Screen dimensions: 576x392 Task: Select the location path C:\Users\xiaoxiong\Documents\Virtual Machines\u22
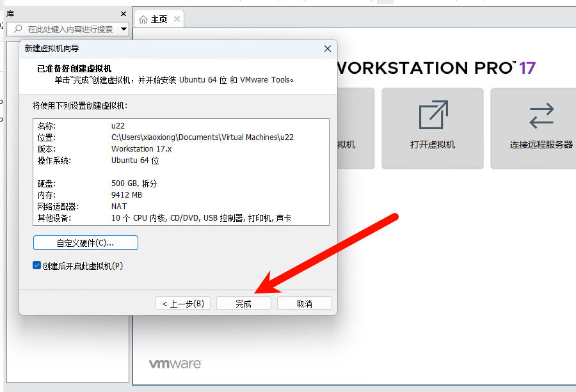tap(202, 137)
